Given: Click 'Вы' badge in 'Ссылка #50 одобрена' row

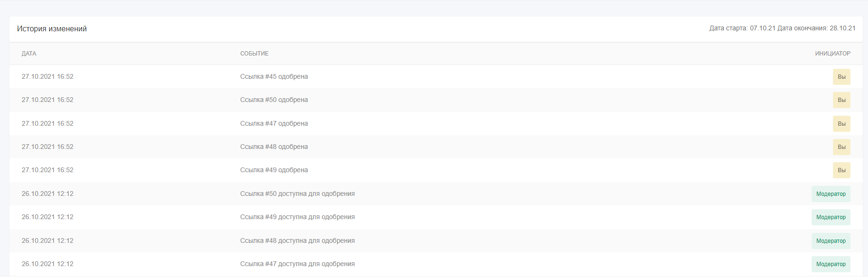Looking at the screenshot, I should click(x=841, y=100).
